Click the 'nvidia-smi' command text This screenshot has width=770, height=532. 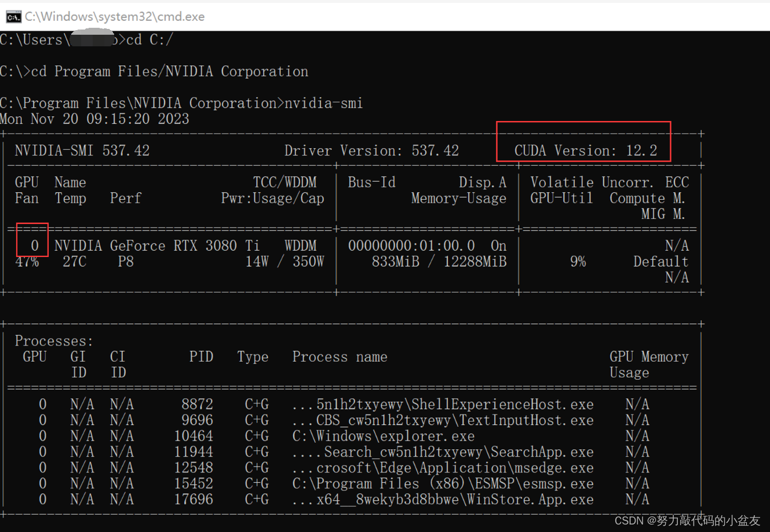click(x=324, y=103)
